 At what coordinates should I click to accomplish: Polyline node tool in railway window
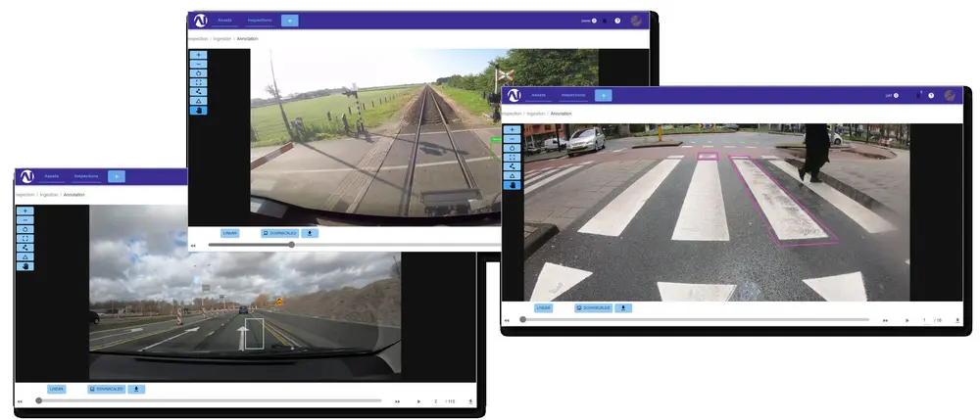point(198,92)
